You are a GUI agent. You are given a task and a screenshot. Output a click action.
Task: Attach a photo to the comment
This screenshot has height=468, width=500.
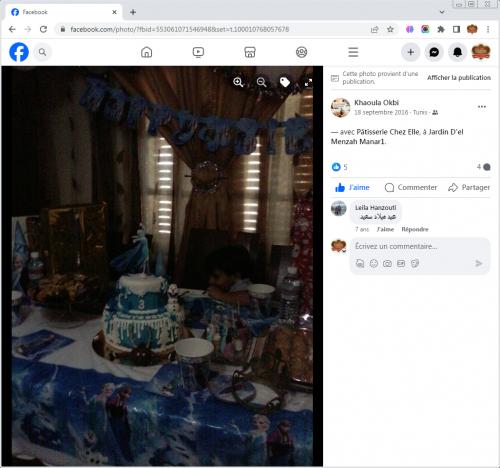pos(387,263)
